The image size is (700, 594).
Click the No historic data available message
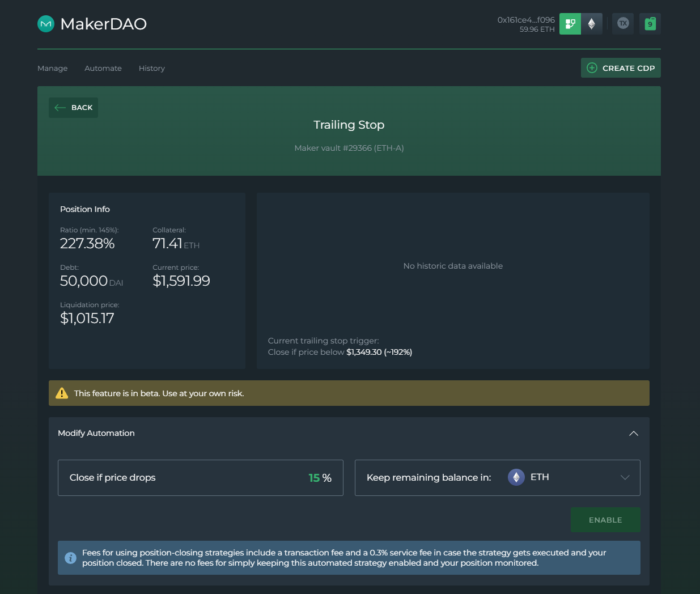[x=453, y=266]
